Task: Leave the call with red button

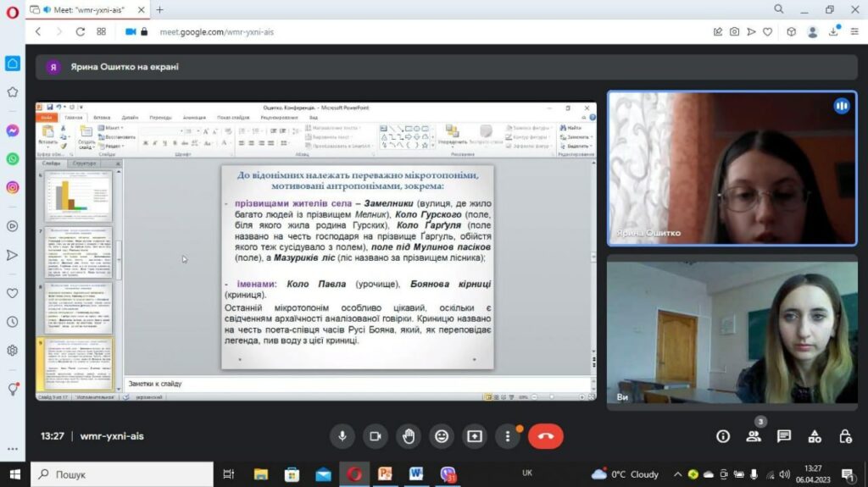Action: pos(545,436)
